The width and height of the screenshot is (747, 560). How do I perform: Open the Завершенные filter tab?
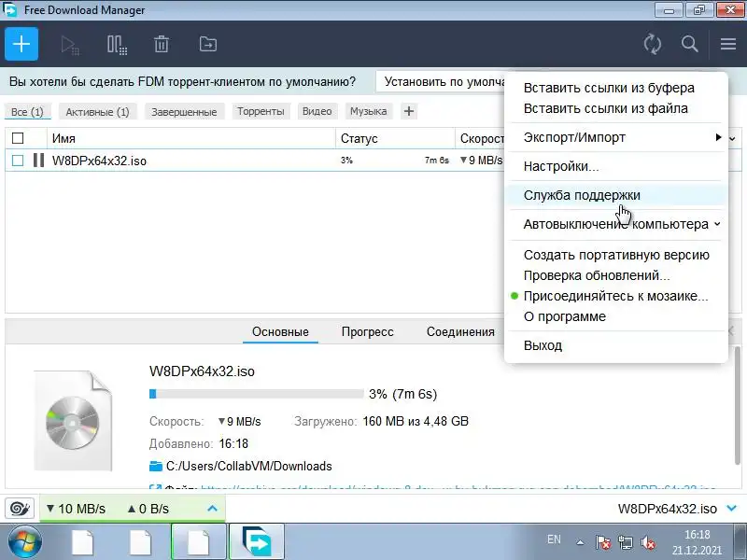pos(184,111)
